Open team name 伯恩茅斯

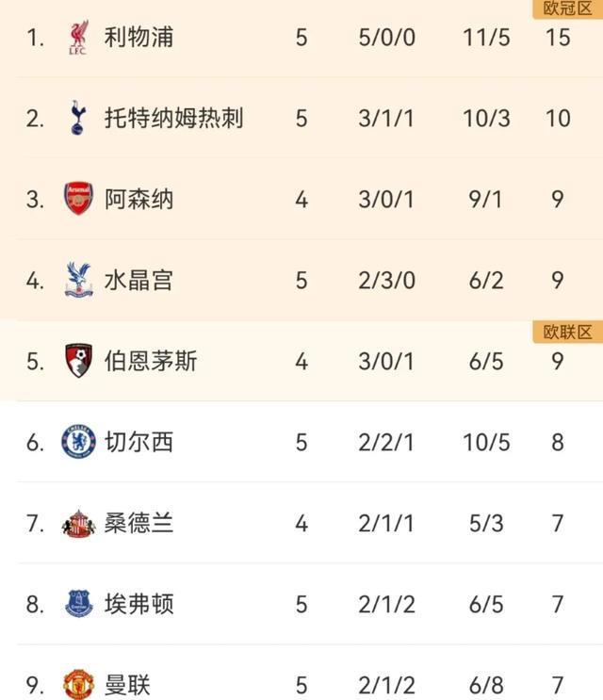click(x=151, y=361)
